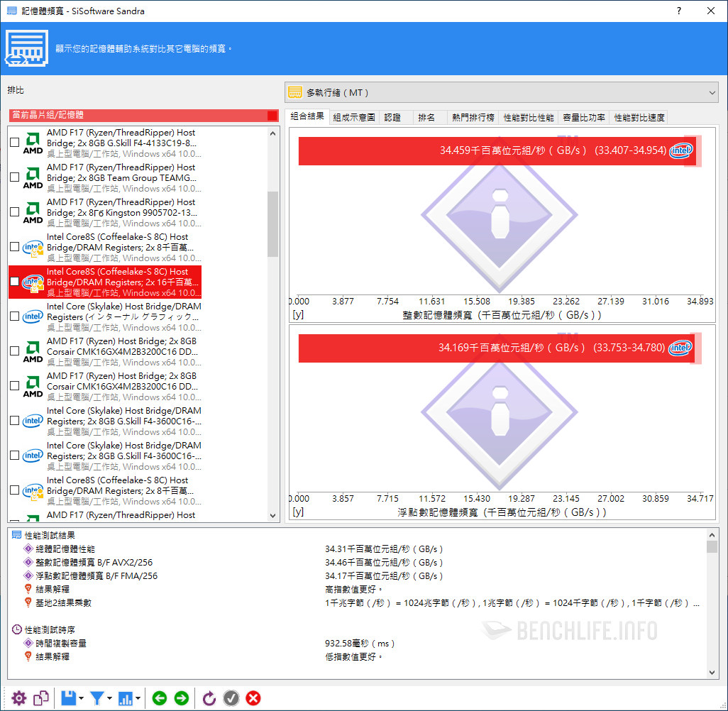Image resolution: width=728 pixels, height=711 pixels.
Task: Click the blue floppy disk save icon
Action: click(x=69, y=698)
